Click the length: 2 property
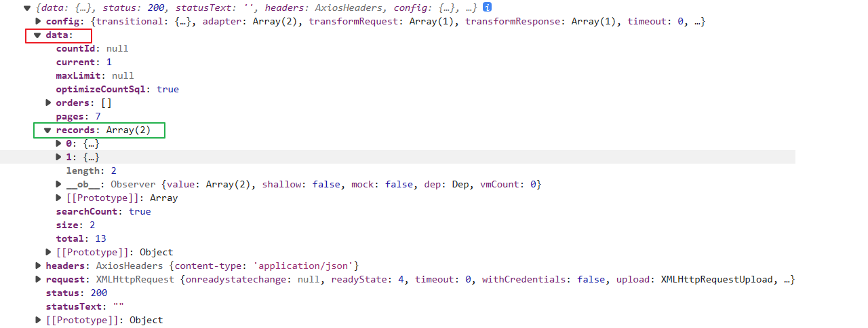 91,171
